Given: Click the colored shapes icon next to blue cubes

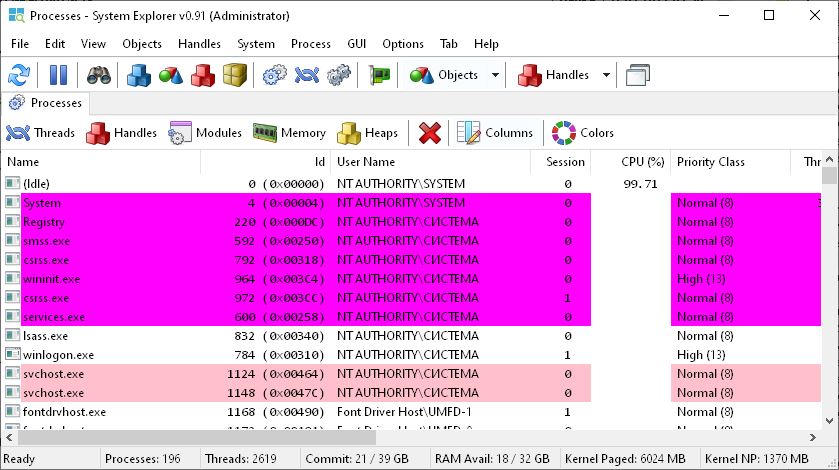Looking at the screenshot, I should (x=171, y=75).
